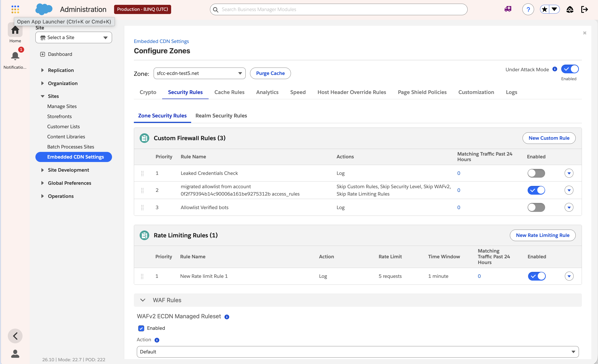
Task: Switch to the Crypto tab
Action: pyautogui.click(x=148, y=92)
